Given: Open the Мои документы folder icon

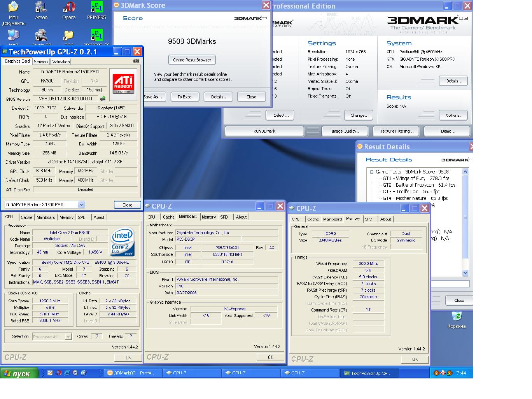Looking at the screenshot, I should point(14,13).
